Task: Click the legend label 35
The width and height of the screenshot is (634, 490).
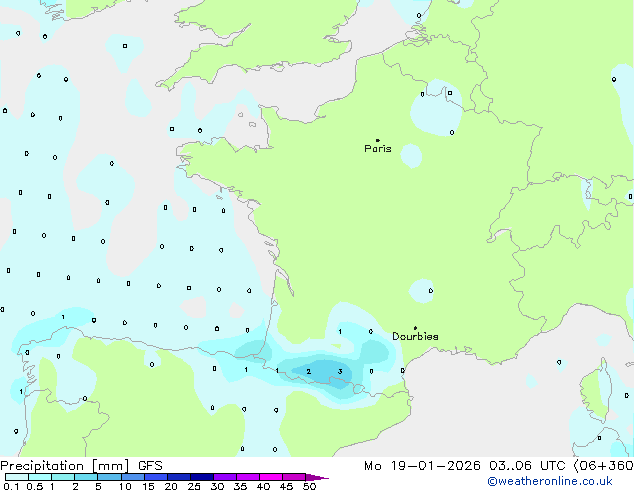Action: tap(240, 486)
